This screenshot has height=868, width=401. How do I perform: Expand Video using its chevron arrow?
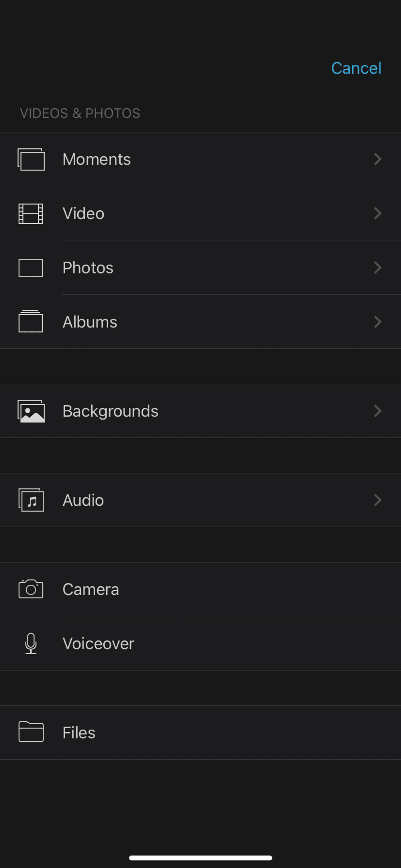pyautogui.click(x=378, y=213)
